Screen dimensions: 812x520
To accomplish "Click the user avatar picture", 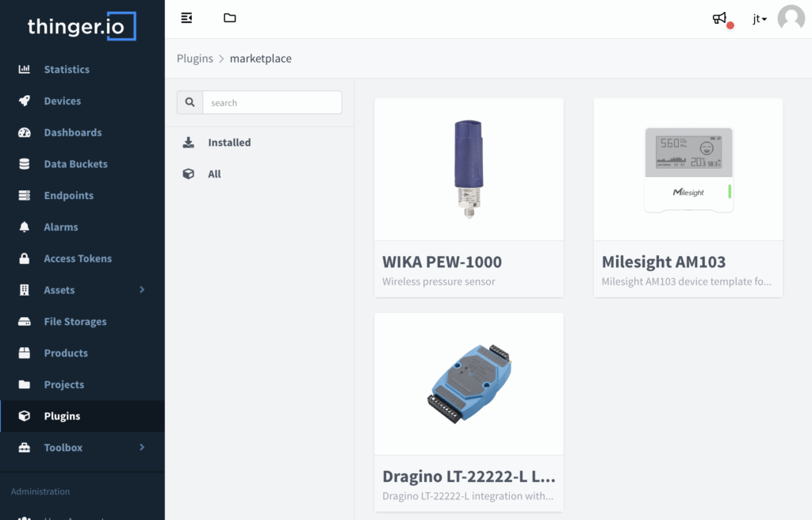I will (x=791, y=18).
